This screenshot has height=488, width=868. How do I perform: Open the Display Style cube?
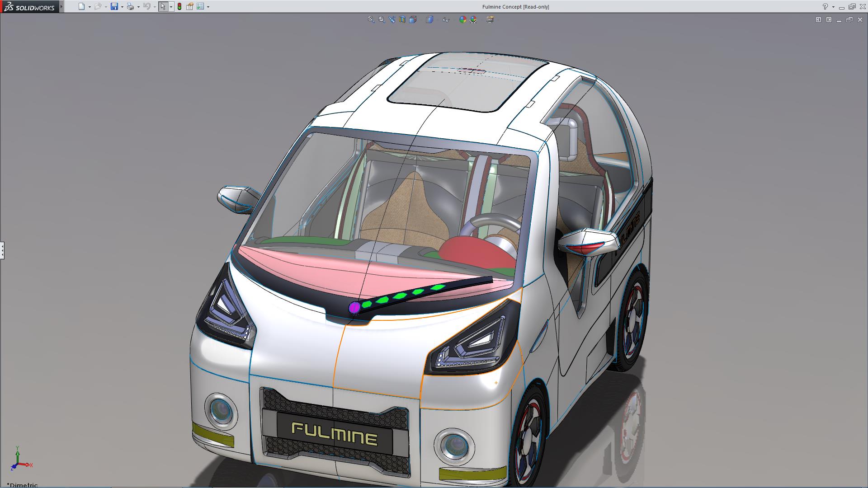[x=430, y=19]
